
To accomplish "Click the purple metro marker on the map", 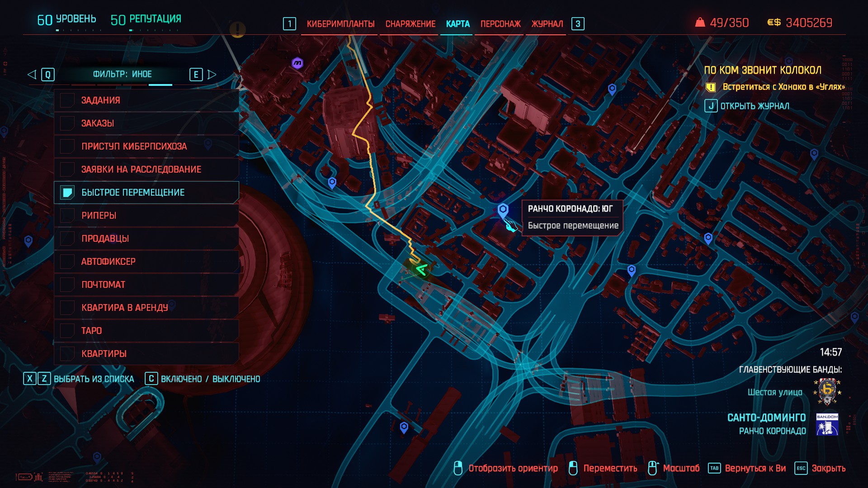I will point(297,63).
